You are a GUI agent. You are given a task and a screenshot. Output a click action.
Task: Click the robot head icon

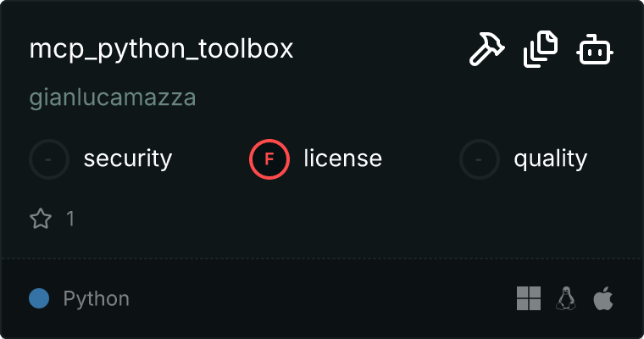pos(595,50)
